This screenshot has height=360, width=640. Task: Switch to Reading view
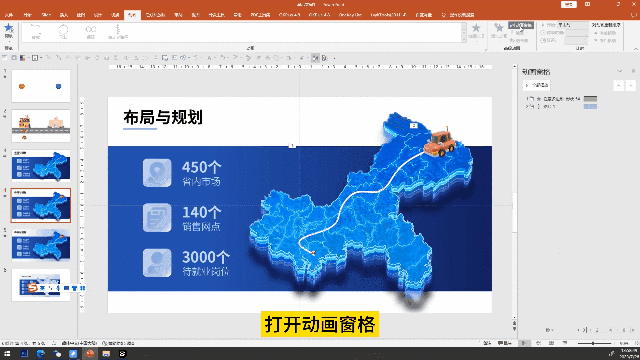(551, 343)
